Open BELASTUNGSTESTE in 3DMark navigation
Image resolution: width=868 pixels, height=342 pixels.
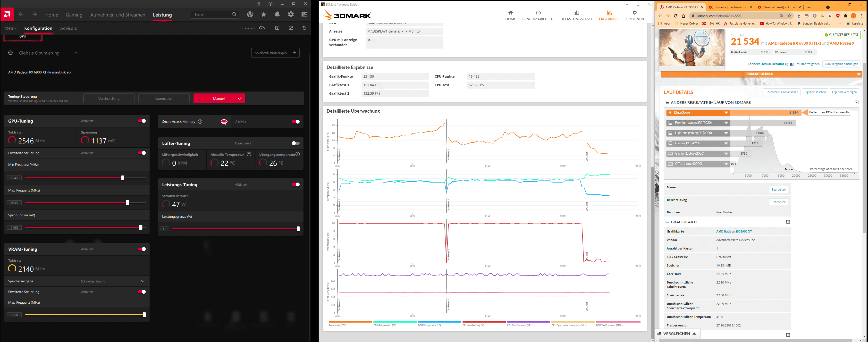point(577,16)
